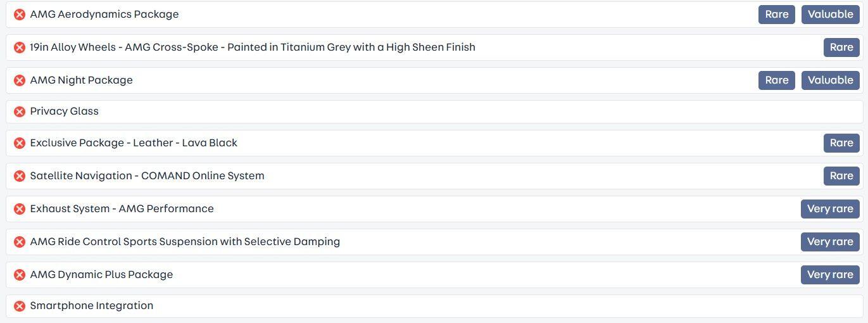Click red X icon beside AMG Aerodynamics Package
This screenshot has width=868, height=323.
[x=20, y=15]
